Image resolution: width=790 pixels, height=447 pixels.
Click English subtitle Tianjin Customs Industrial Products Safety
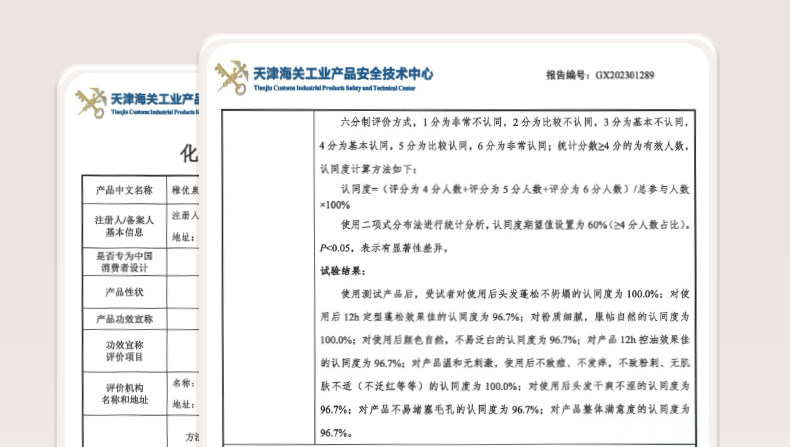tap(335, 88)
